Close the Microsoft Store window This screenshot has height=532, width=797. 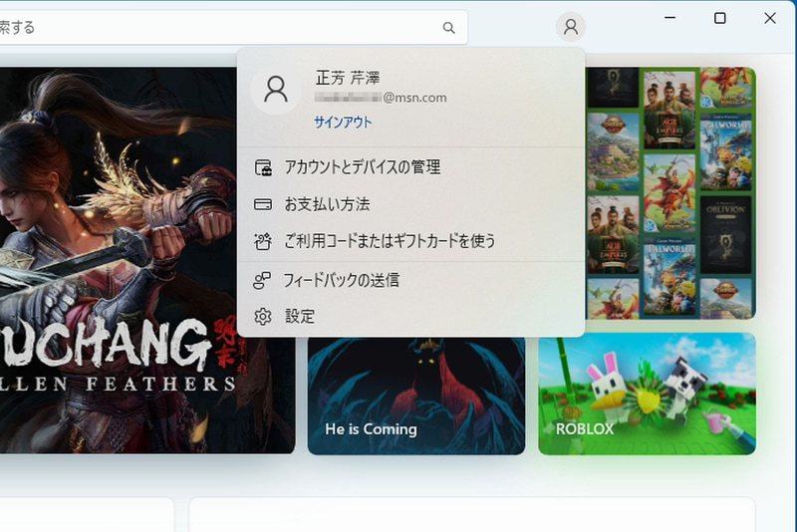[x=769, y=18]
